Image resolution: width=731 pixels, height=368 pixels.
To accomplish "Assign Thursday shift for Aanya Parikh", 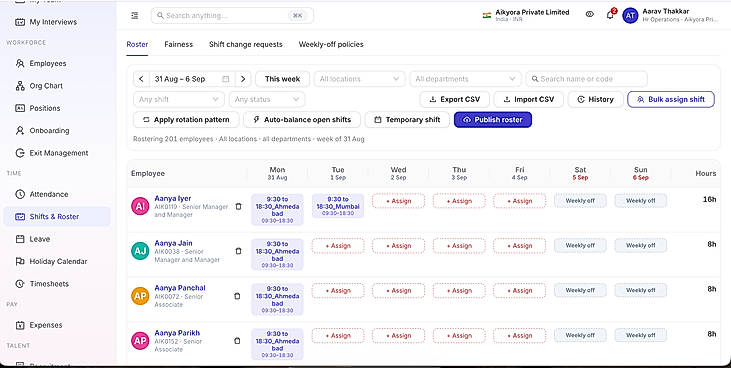I will (459, 335).
